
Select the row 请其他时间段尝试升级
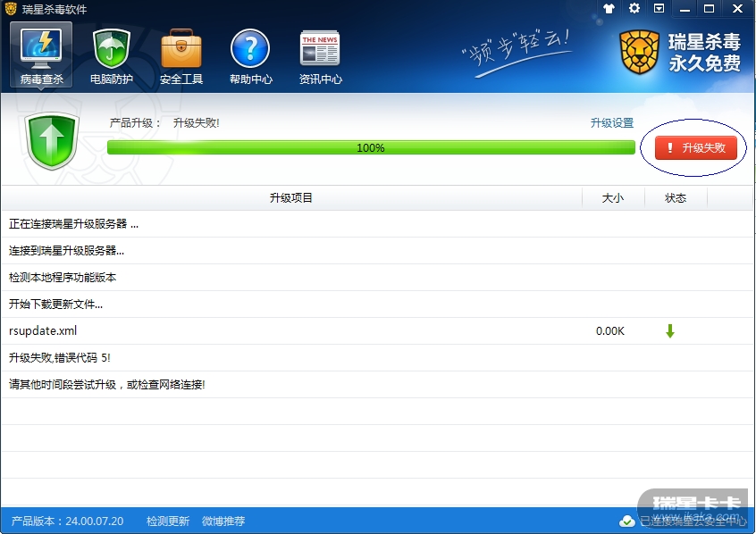coord(377,385)
